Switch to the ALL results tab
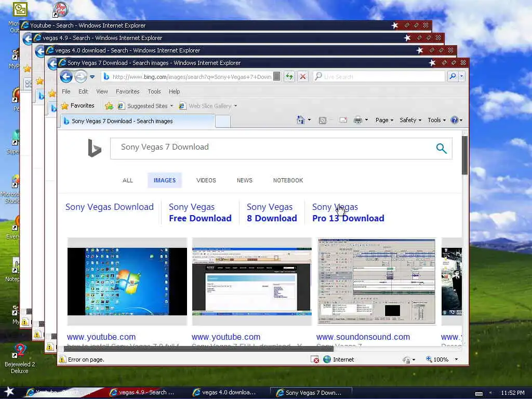The image size is (532, 399). [x=128, y=180]
